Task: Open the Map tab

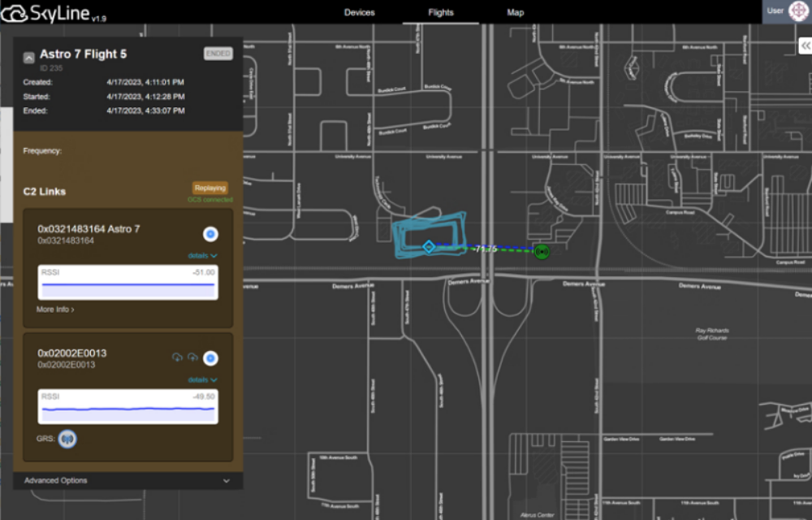Action: (515, 12)
